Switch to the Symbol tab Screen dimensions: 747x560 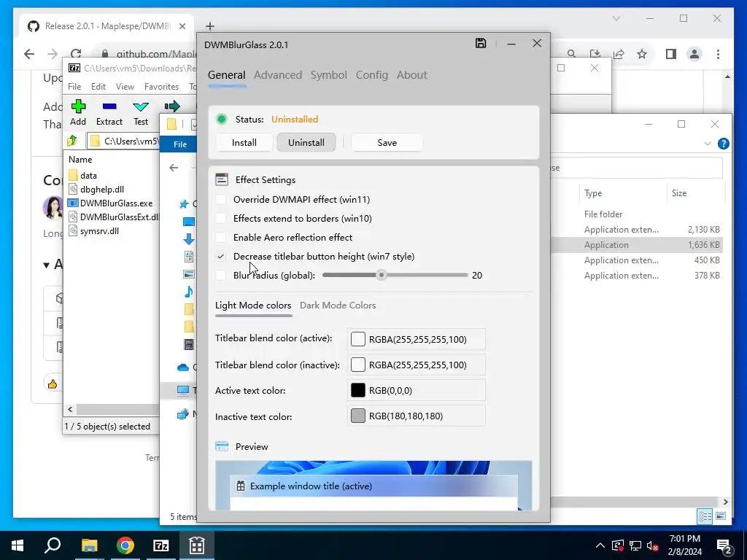click(x=329, y=75)
